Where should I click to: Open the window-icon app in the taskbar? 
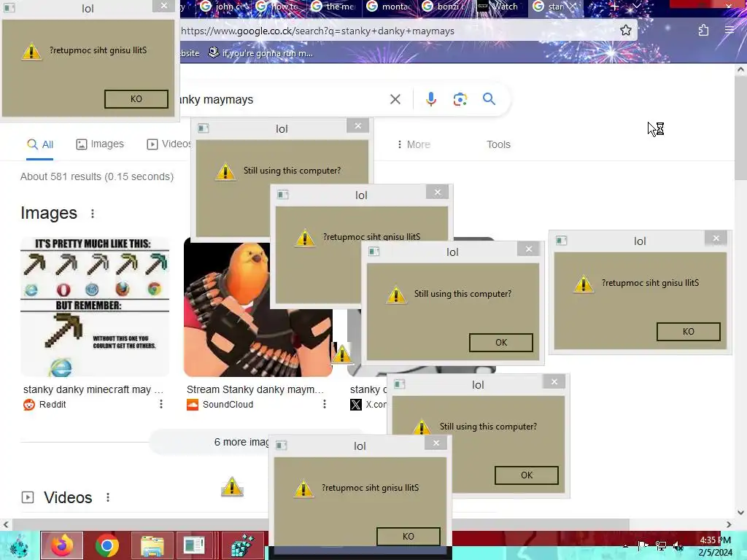click(194, 545)
